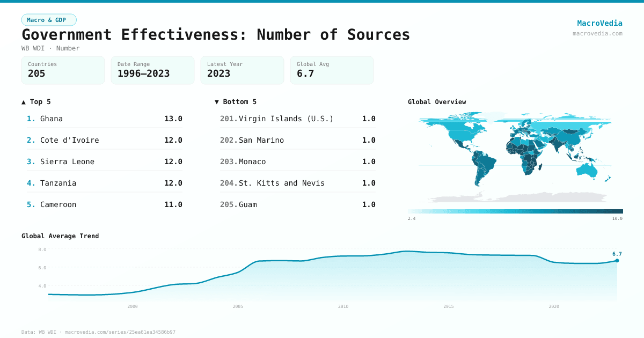The height and width of the screenshot is (338, 644).
Task: Visit the macrovedia.com link
Action: pyautogui.click(x=597, y=33)
